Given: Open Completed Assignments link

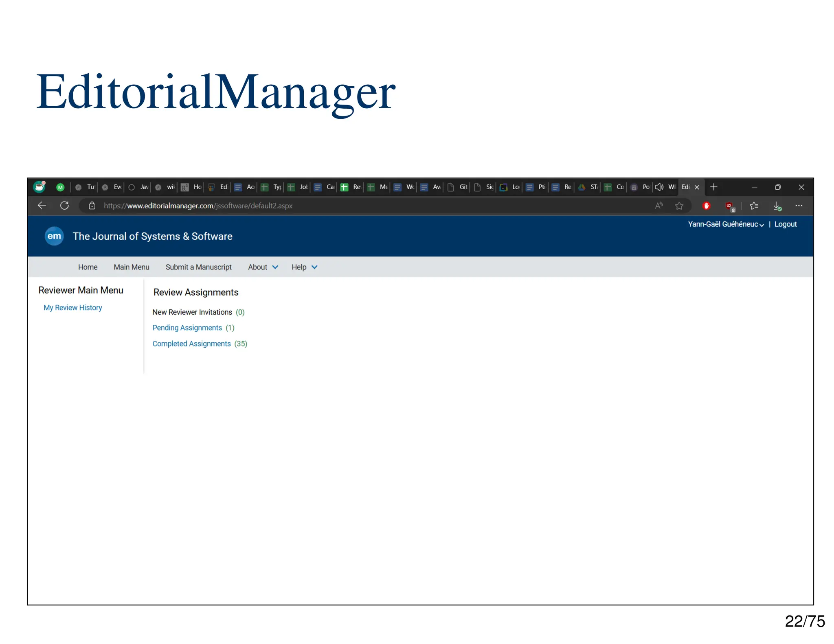Looking at the screenshot, I should click(191, 344).
